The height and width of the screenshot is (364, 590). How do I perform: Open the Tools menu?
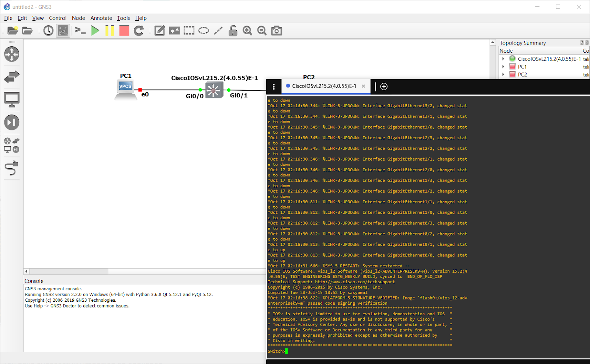tap(124, 18)
